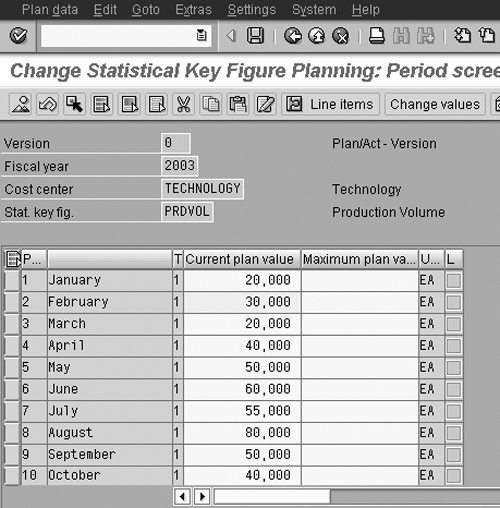Click the Enter checkmark icon
This screenshot has height=508, width=500.
(18, 36)
